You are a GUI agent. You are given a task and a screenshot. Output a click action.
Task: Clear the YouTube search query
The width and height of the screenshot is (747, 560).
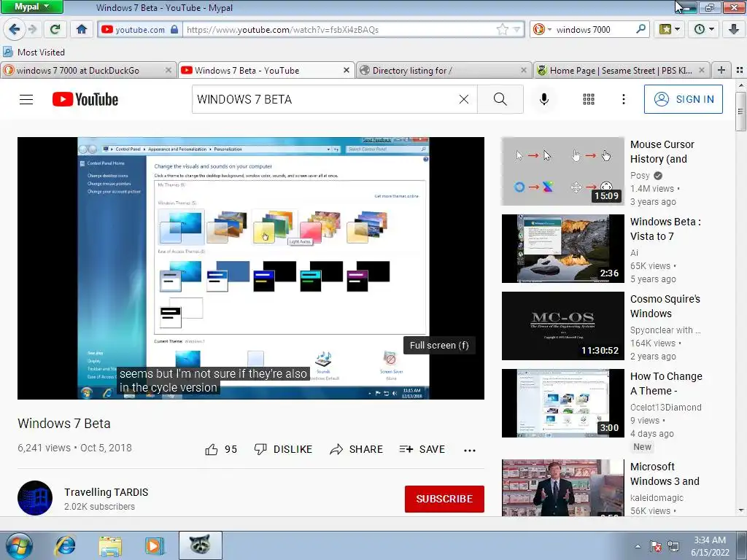click(x=463, y=99)
